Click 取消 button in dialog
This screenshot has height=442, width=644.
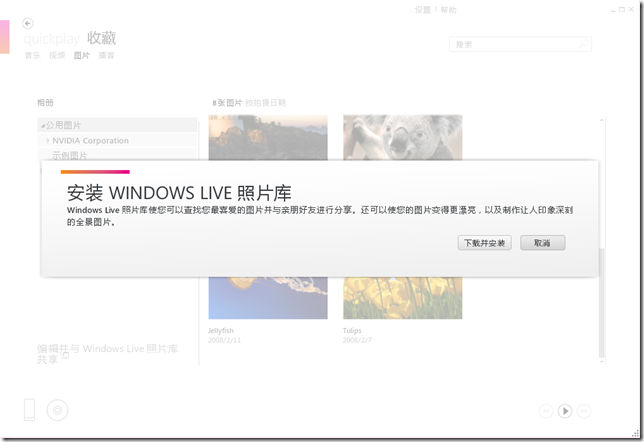coord(543,243)
